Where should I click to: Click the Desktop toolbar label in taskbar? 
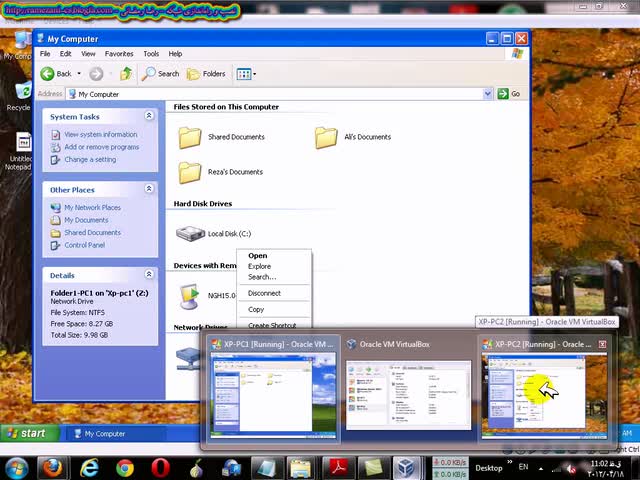pyautogui.click(x=489, y=468)
